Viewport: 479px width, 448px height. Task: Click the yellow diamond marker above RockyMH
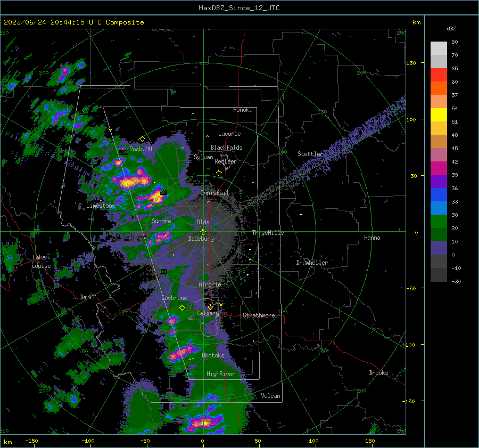coord(142,139)
